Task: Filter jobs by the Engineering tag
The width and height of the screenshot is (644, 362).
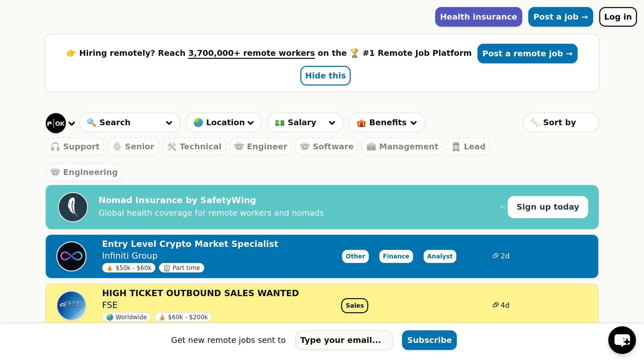Action: pyautogui.click(x=84, y=172)
